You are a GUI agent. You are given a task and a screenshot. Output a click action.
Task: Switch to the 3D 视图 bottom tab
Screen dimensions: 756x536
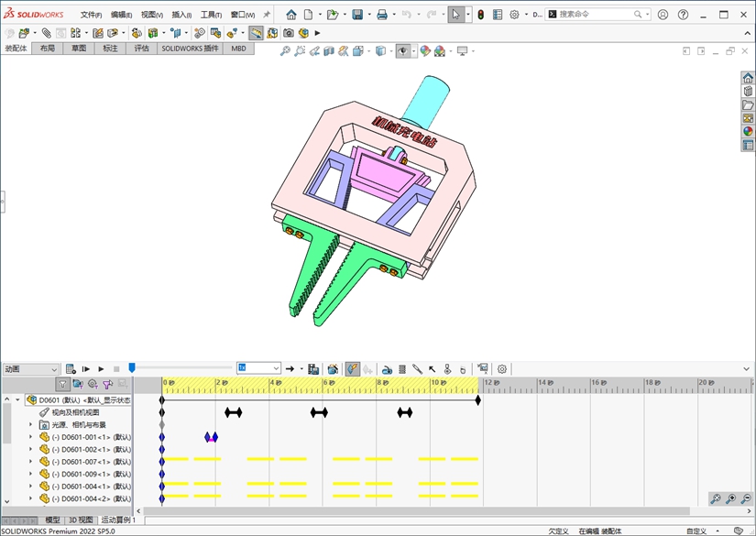(81, 520)
